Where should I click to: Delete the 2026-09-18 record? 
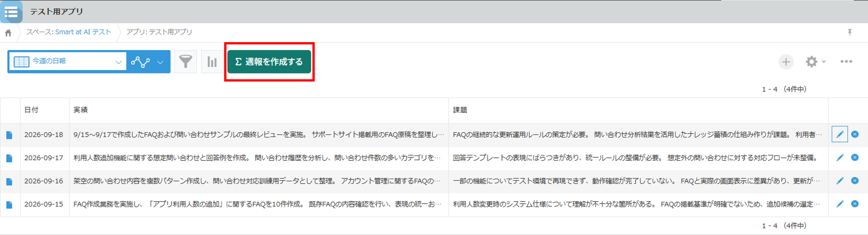(855, 134)
